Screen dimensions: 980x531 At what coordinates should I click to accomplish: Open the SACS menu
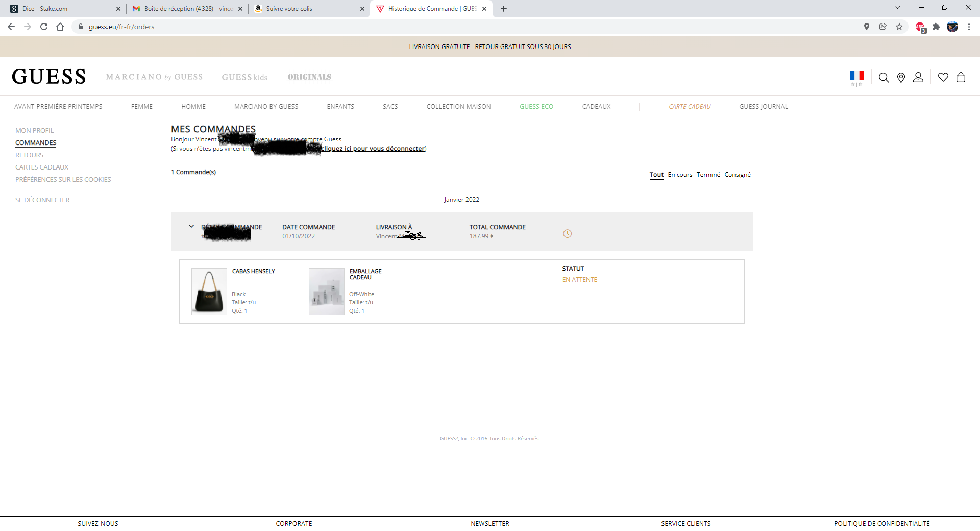pyautogui.click(x=390, y=107)
